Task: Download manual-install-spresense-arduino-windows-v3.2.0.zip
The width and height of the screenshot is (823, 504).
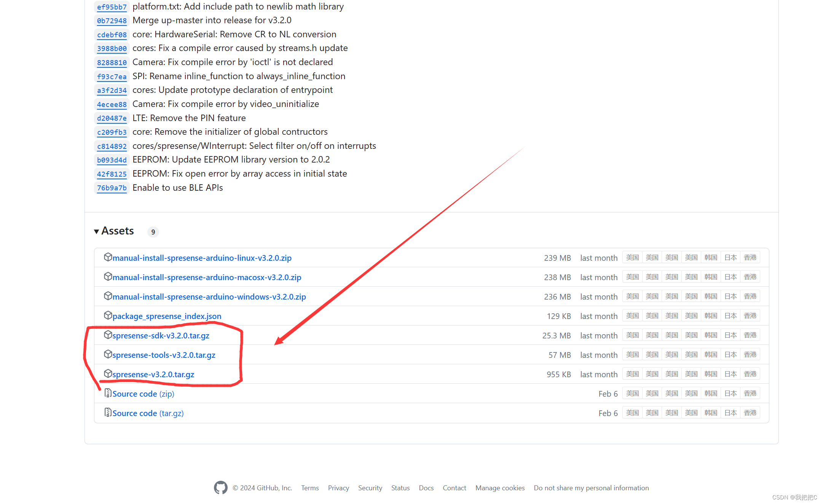Action: 209,297
